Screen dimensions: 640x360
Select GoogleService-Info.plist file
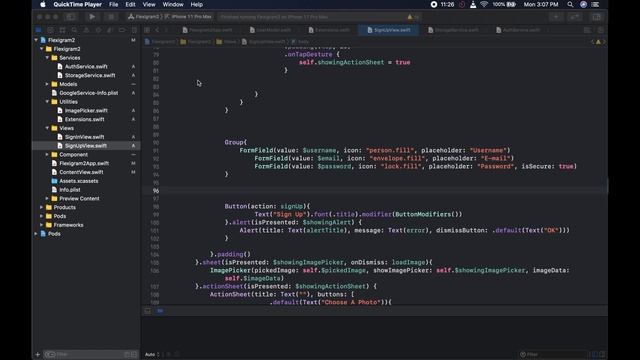[89, 93]
